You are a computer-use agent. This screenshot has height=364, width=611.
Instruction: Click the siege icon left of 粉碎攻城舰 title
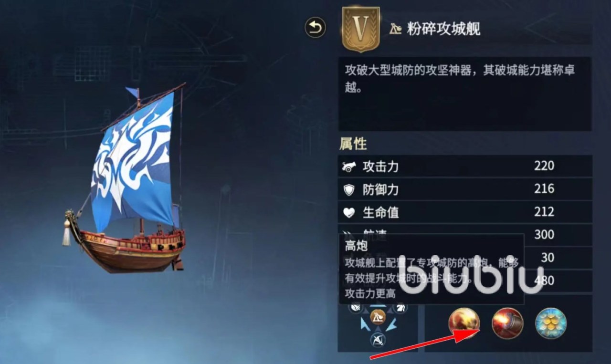pos(395,30)
